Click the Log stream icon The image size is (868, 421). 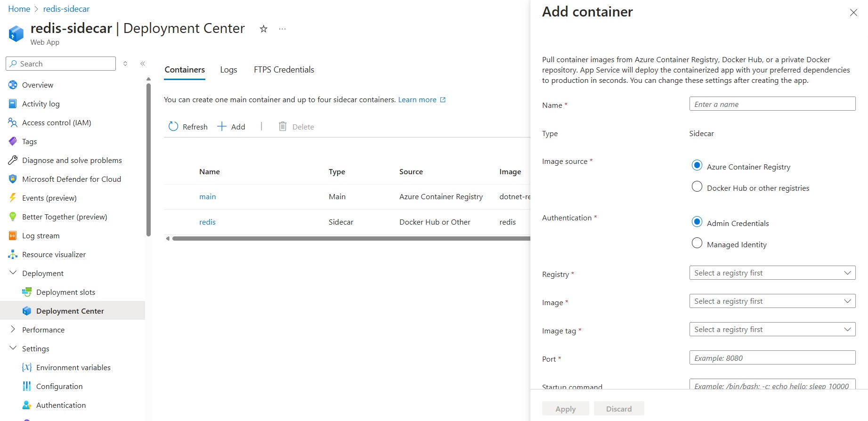coord(13,235)
